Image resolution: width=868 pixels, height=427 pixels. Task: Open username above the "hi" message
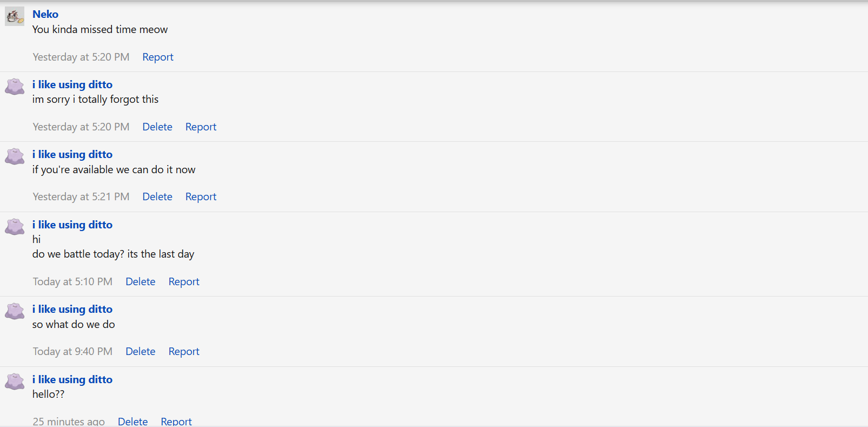[x=72, y=225]
